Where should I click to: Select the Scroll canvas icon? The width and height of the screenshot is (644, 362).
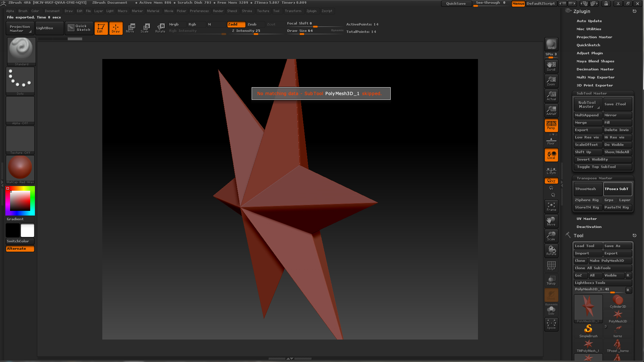[x=551, y=66]
